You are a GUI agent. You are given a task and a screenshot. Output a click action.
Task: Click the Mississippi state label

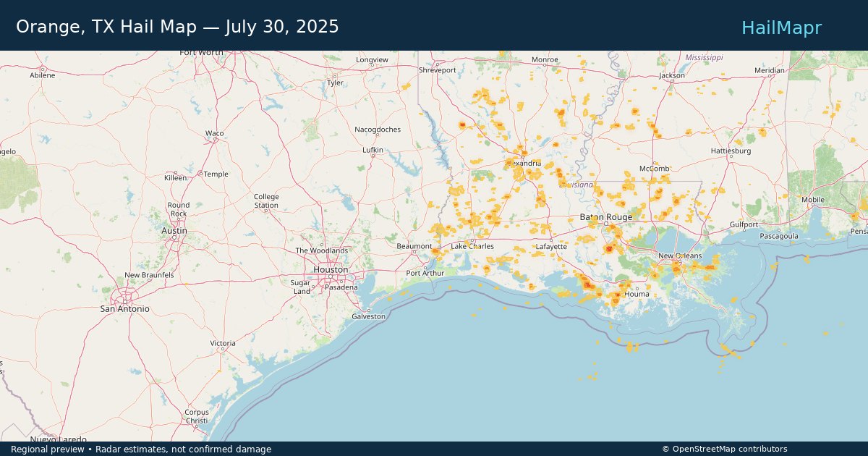click(704, 57)
